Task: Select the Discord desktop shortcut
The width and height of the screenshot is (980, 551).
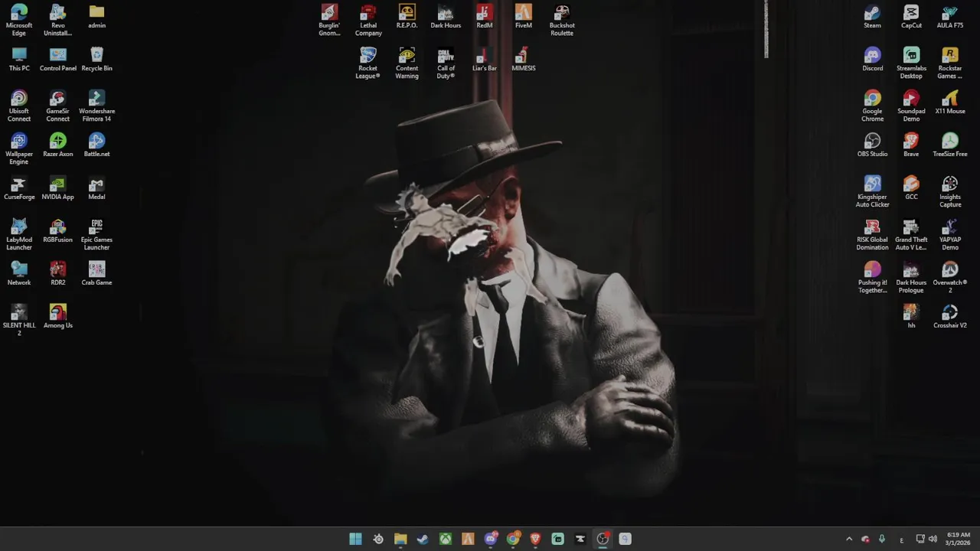Action: coord(872,59)
